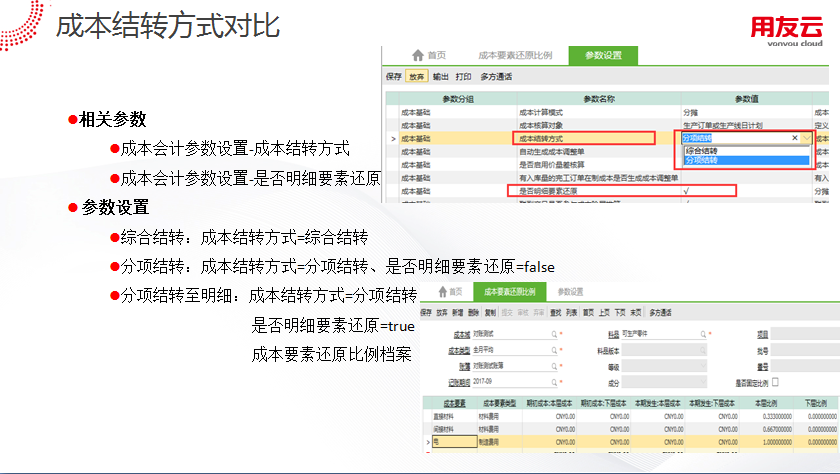Toggle the 是否明细要素还原 checkmark value

(x=687, y=190)
